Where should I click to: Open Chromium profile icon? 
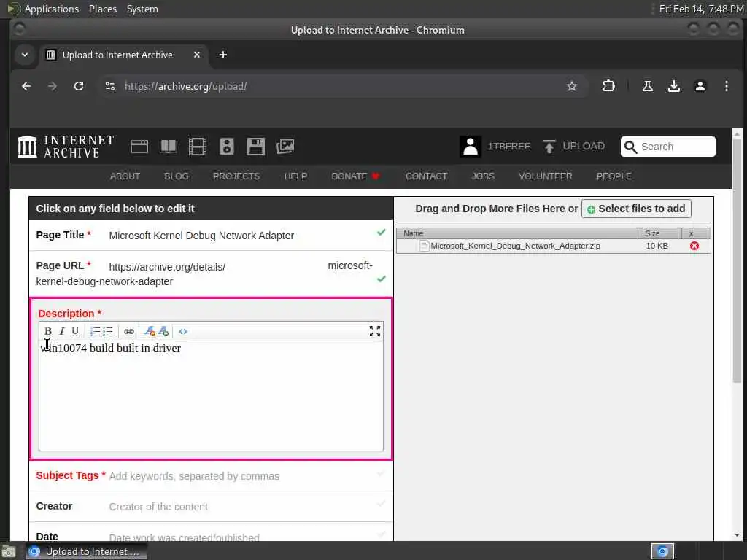coord(700,86)
